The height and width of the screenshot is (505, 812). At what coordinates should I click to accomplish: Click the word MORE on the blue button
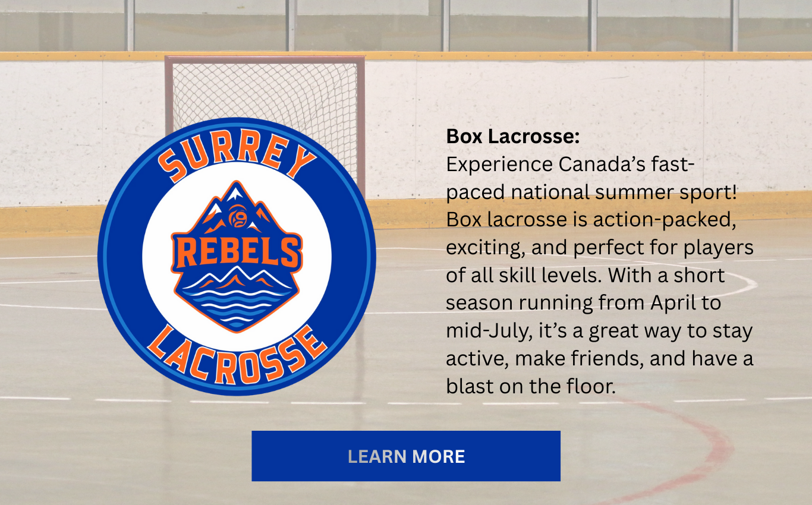(439, 456)
